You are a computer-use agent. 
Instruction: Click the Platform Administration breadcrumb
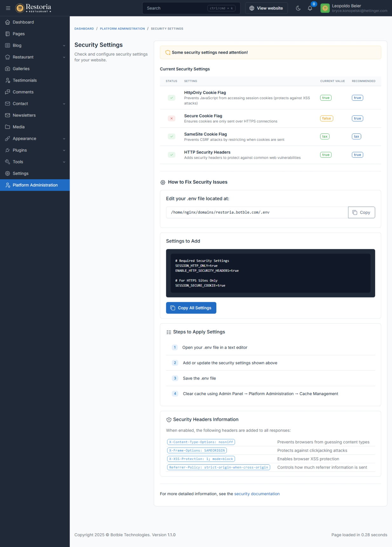[x=122, y=29]
